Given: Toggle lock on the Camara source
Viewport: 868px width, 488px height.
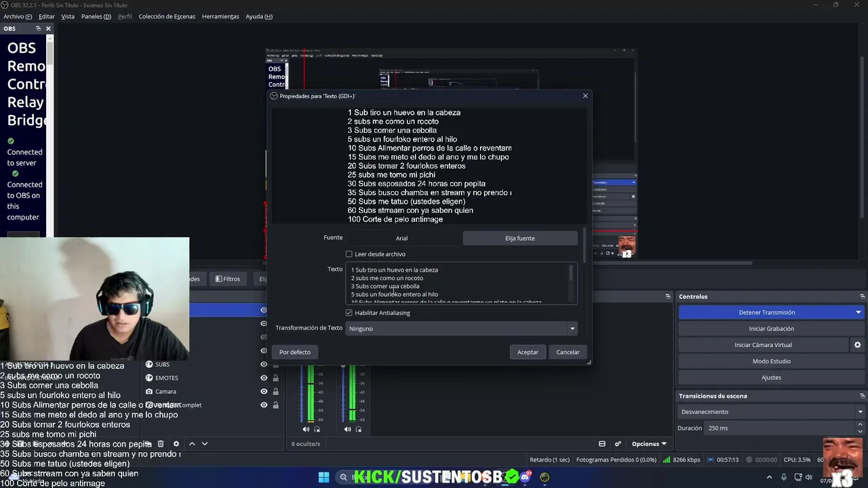Looking at the screenshot, I should pyautogui.click(x=275, y=392).
